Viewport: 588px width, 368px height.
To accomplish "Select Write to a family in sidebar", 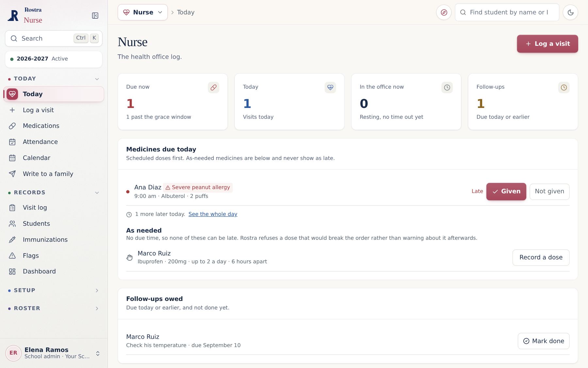I will click(x=54, y=174).
